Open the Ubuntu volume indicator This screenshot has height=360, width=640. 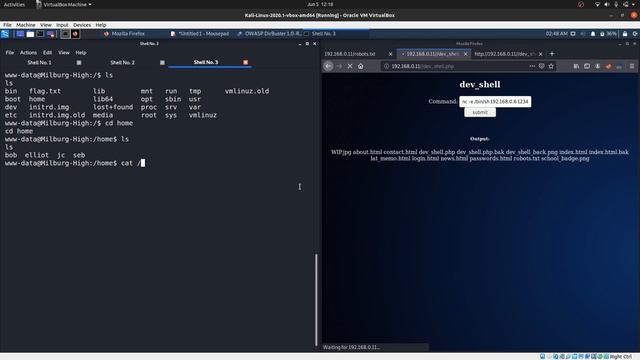[x=607, y=4]
